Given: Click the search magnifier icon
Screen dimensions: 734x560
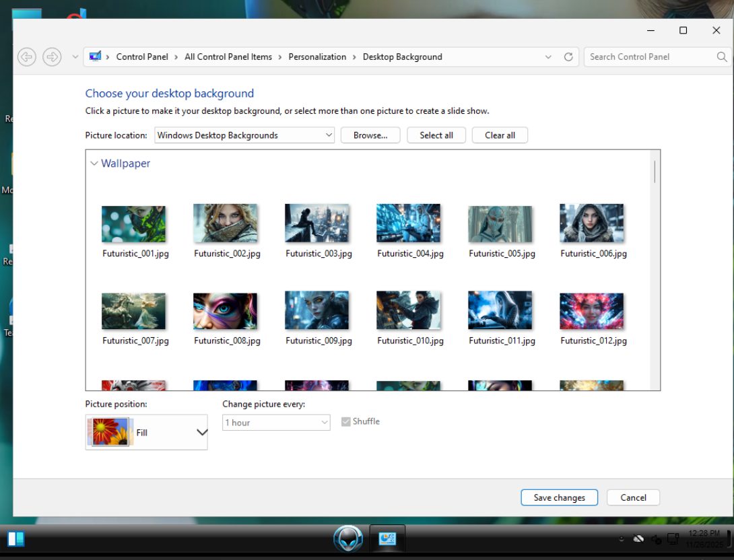Looking at the screenshot, I should (x=722, y=57).
